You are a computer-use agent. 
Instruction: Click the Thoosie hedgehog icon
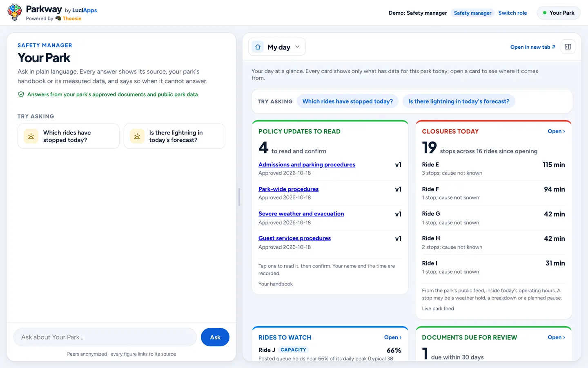(58, 18)
